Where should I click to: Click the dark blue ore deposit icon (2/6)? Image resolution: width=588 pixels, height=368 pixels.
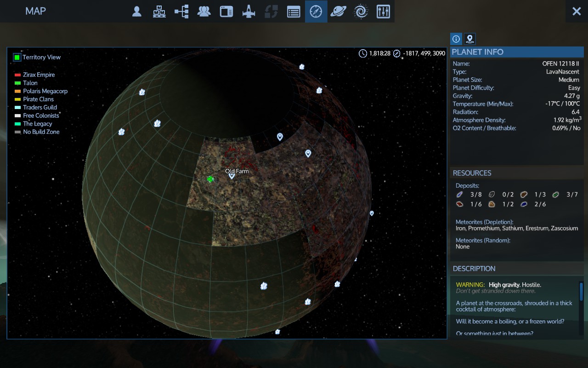(524, 204)
